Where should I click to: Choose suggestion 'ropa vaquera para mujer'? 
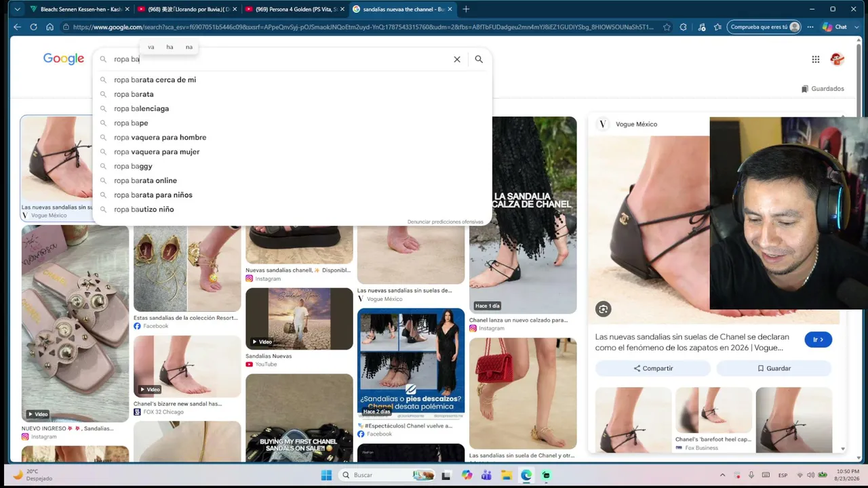point(292,152)
